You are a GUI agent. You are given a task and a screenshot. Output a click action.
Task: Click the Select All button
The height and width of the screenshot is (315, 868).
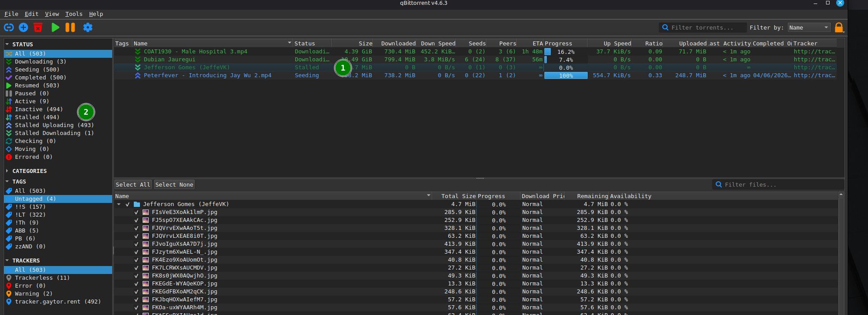point(133,185)
